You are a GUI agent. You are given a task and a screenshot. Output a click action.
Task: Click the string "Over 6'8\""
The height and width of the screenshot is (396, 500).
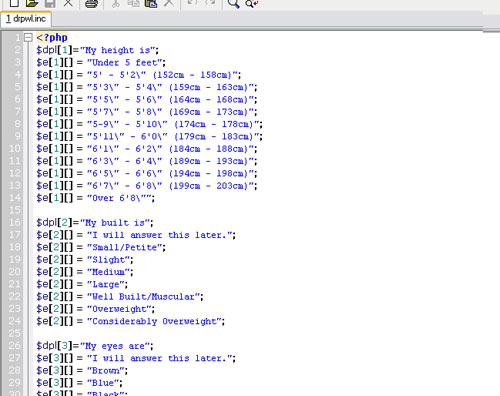(119, 198)
